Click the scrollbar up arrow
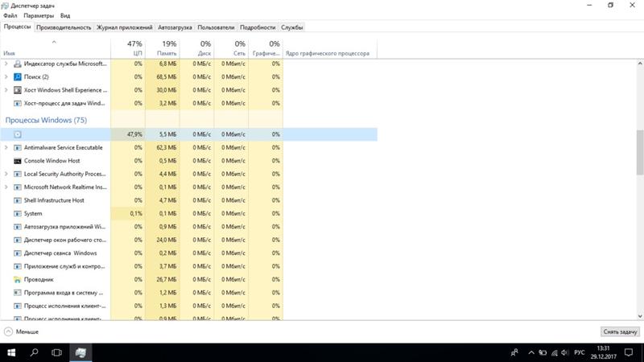Image resolution: width=644 pixels, height=362 pixels. click(x=640, y=64)
